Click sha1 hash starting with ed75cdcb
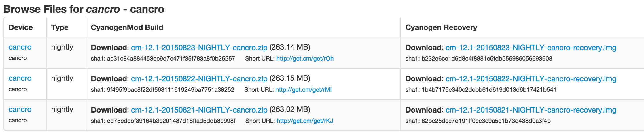This screenshot has width=644, height=135. coord(171,121)
